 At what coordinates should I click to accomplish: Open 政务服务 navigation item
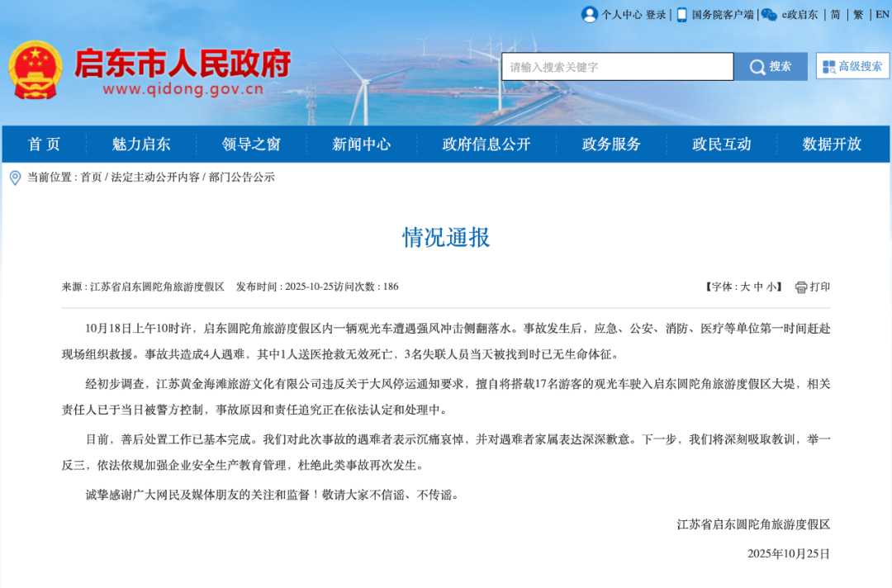click(611, 145)
